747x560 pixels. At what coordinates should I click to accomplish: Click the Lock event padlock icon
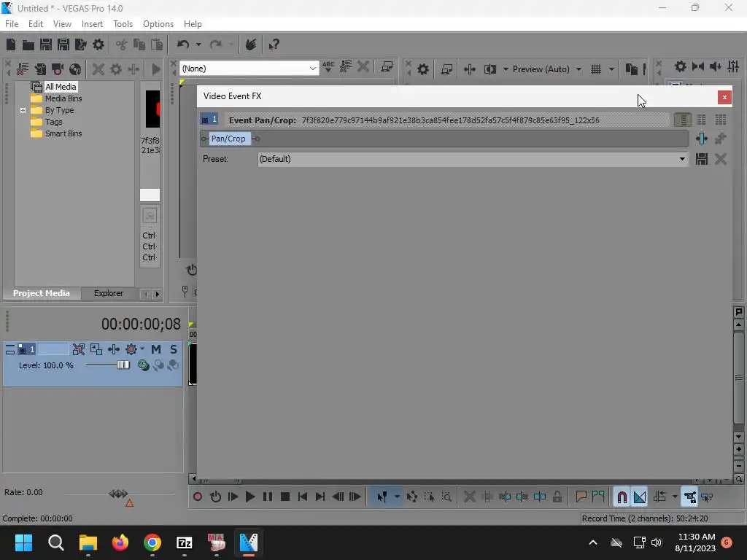[557, 497]
